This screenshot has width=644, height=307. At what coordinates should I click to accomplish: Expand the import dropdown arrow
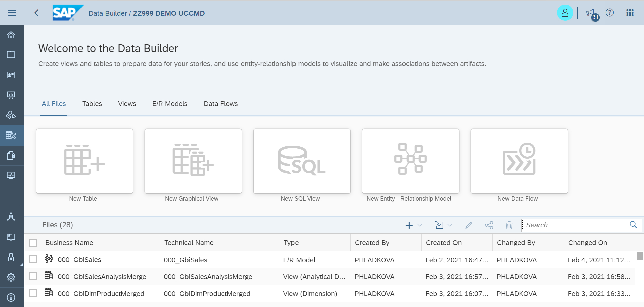pos(450,225)
